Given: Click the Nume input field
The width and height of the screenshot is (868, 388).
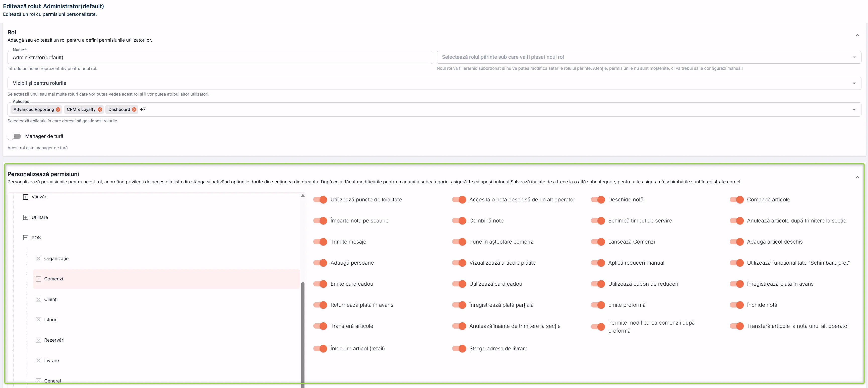Looking at the screenshot, I should point(220,58).
